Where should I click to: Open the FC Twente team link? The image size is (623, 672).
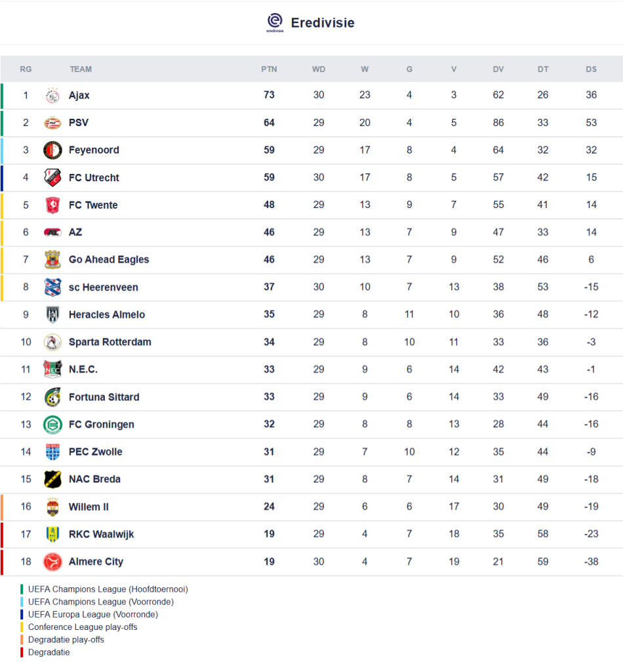click(93, 205)
